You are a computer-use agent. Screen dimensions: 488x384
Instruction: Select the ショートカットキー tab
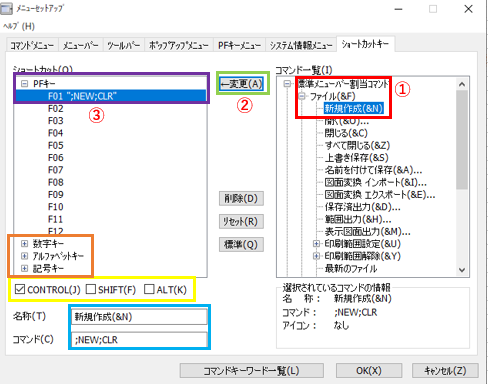coord(365,44)
